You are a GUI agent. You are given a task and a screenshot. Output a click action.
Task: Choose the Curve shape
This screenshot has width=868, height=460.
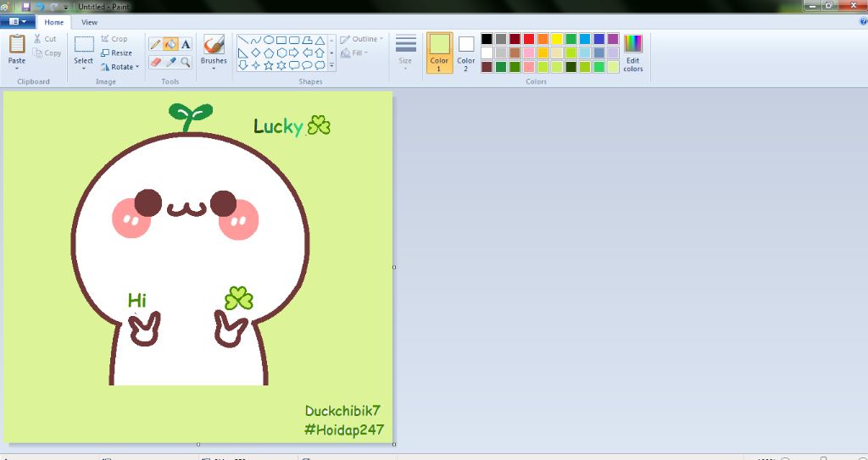pos(256,41)
